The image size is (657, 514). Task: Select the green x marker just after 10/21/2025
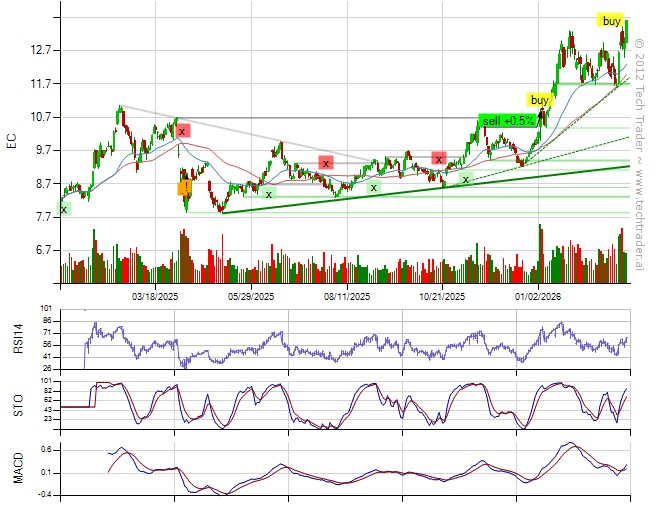(466, 179)
